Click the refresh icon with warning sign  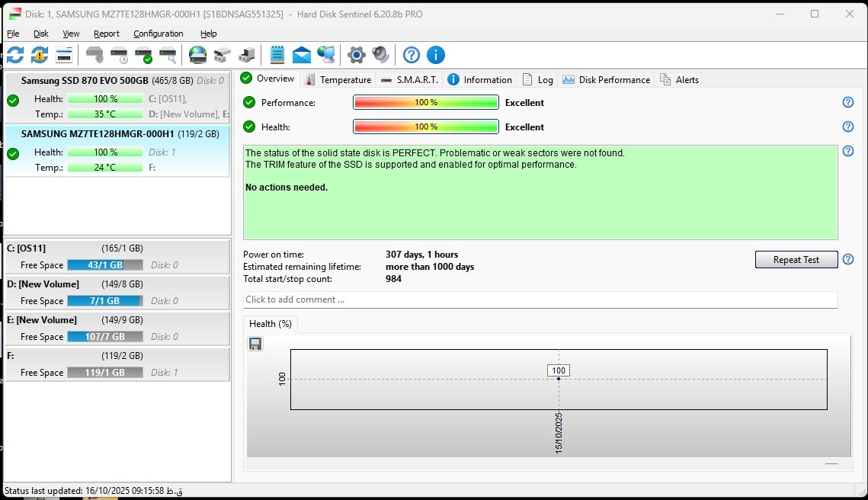pyautogui.click(x=40, y=55)
